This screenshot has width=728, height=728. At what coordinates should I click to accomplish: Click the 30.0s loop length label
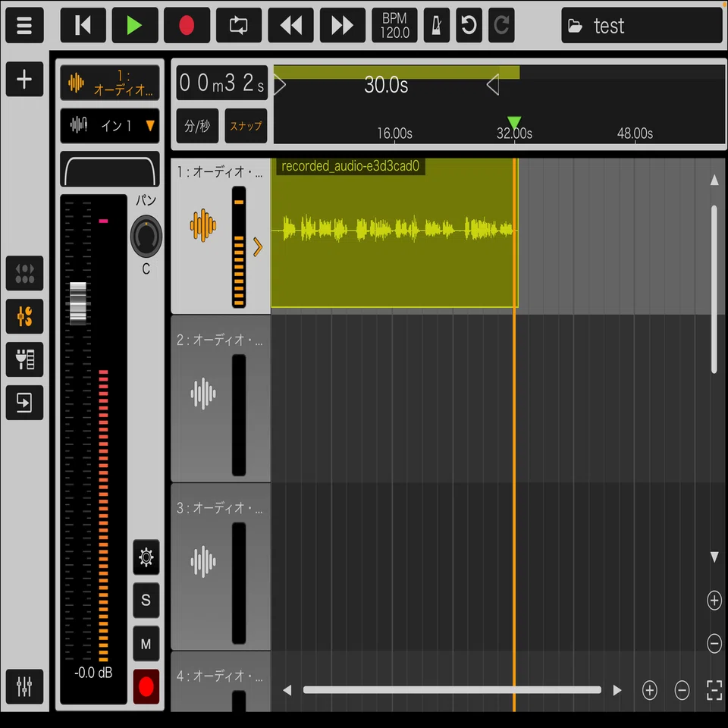pyautogui.click(x=386, y=85)
